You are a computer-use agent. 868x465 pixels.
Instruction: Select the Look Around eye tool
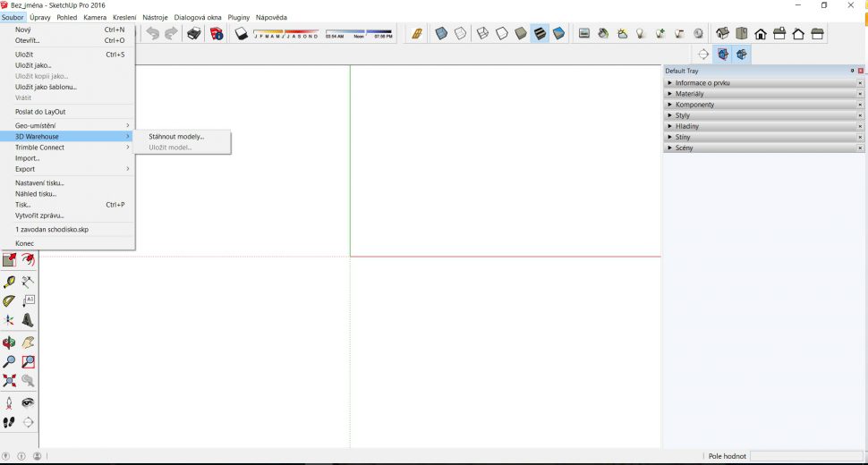tap(28, 403)
